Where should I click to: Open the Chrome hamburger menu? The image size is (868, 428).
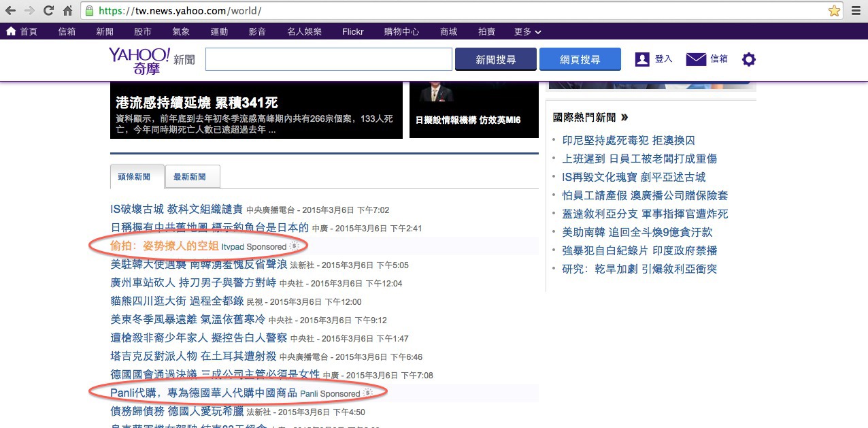[856, 11]
